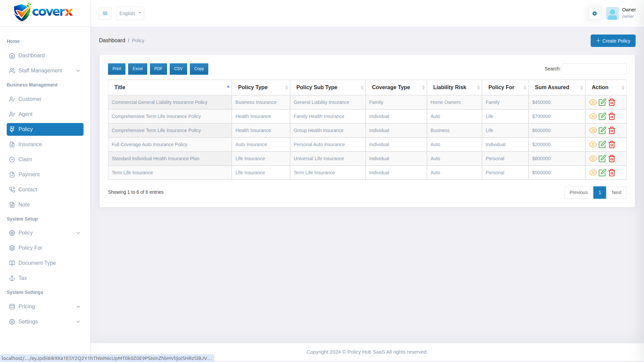Open the settings gear icon in header

pos(594,13)
